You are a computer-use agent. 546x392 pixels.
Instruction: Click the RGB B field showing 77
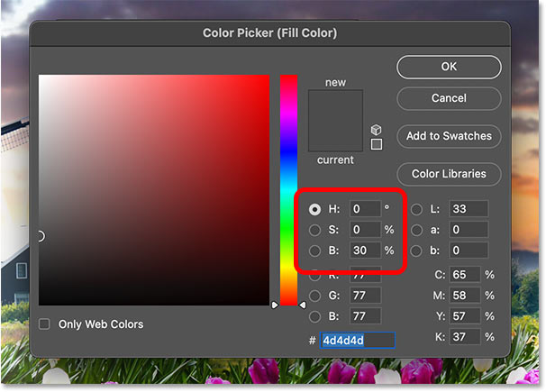click(365, 316)
